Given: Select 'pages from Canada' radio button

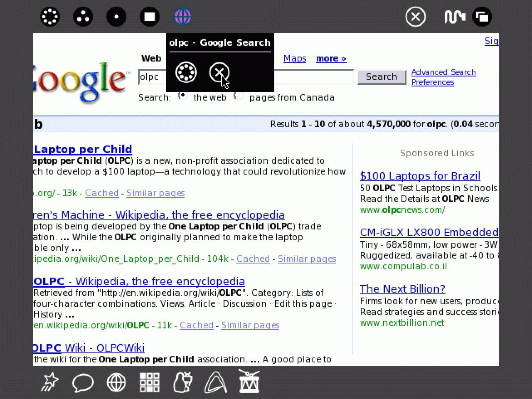Looking at the screenshot, I should tap(239, 96).
